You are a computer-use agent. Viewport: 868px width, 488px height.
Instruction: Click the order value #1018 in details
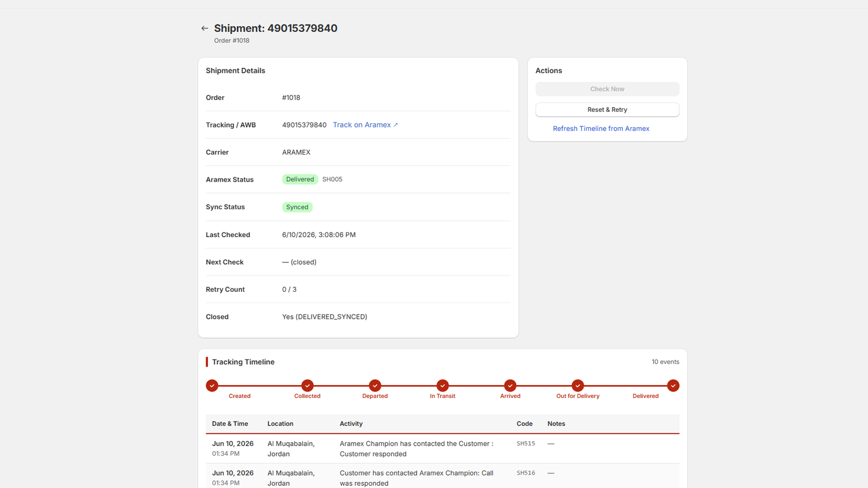point(291,98)
